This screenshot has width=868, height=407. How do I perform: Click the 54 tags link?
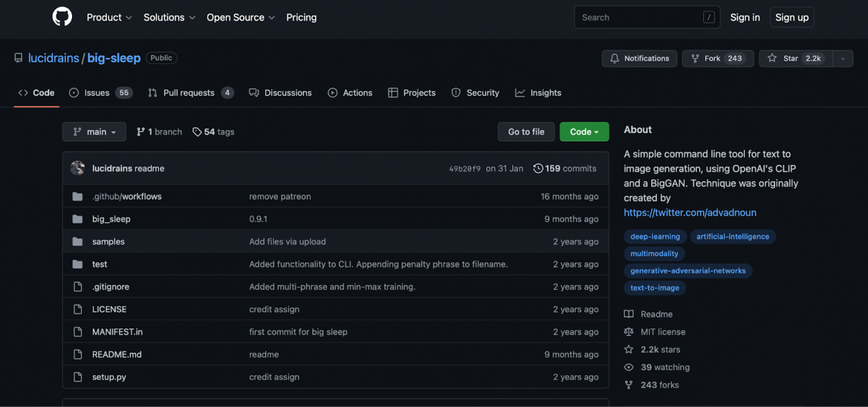coord(214,132)
